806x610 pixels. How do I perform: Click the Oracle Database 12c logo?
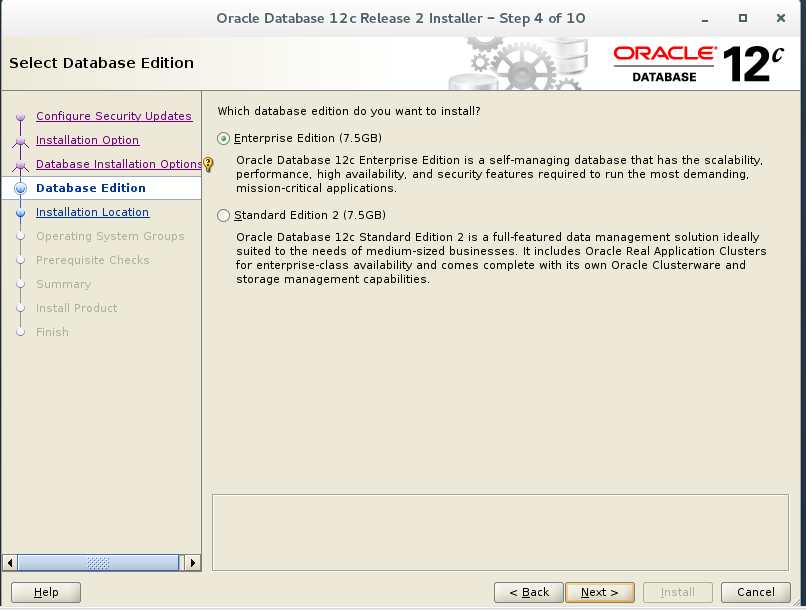pyautogui.click(x=699, y=64)
